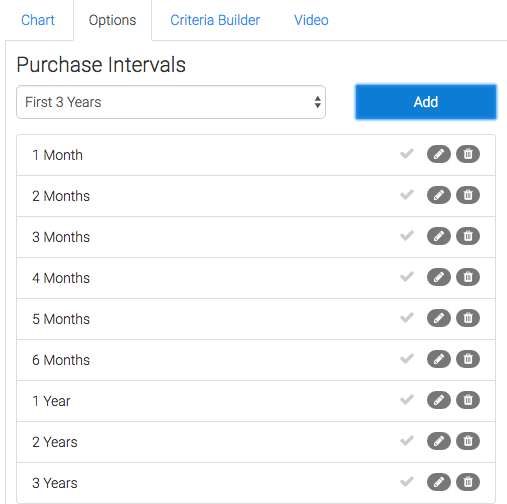This screenshot has width=507, height=504.
Task: Edit the 1 Year interval
Action: tap(439, 400)
